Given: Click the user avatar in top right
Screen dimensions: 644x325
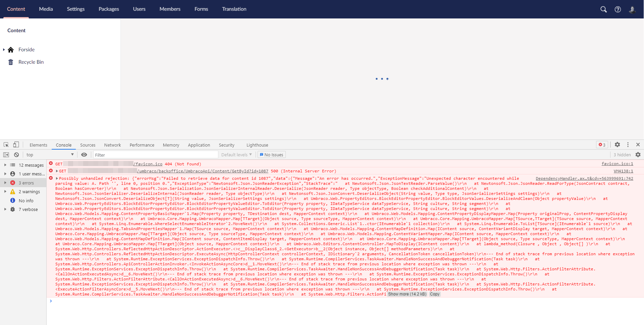Looking at the screenshot, I should point(633,10).
